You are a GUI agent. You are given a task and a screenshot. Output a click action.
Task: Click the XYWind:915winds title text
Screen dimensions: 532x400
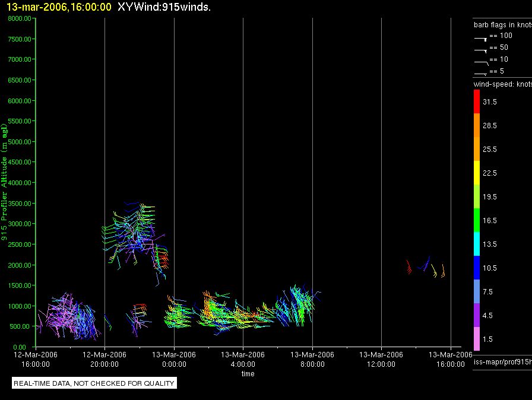pos(164,7)
